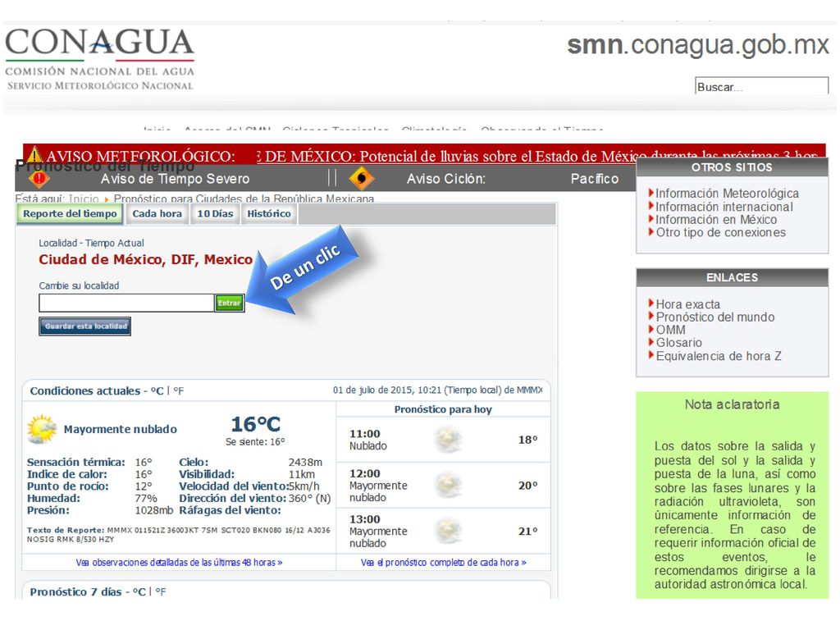Screen dimensions: 840x630
Task: Click the green Entrar button
Action: 230,304
